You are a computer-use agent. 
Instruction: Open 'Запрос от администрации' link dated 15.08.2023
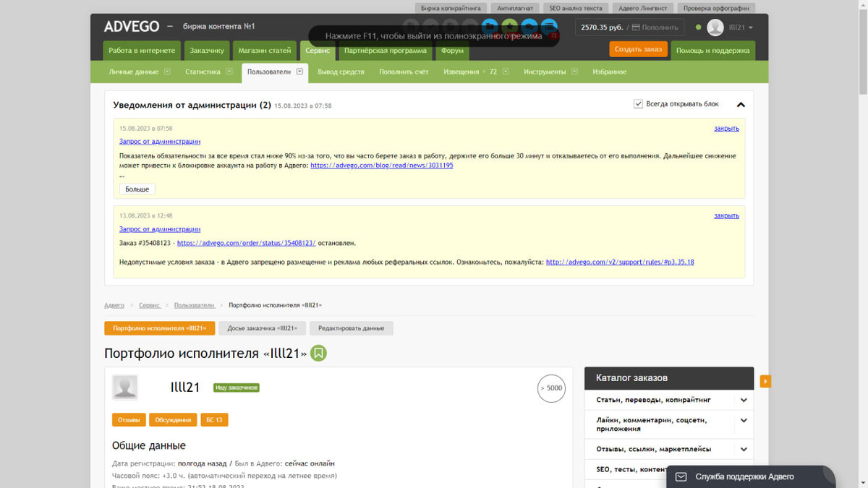[x=160, y=142]
